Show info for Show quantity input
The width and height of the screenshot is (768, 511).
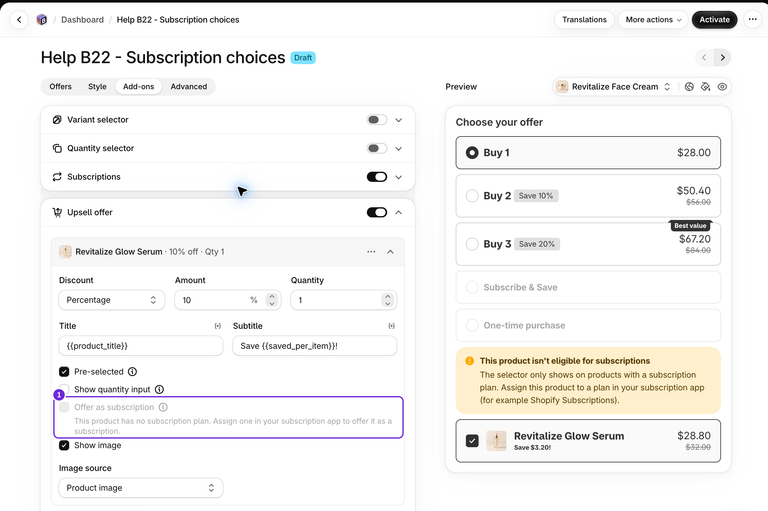coord(159,389)
